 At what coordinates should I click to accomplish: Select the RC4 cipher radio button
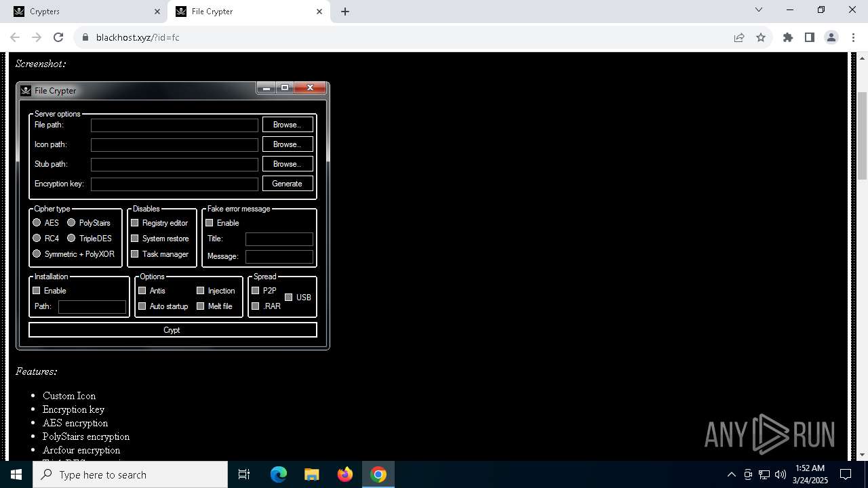[x=37, y=238]
